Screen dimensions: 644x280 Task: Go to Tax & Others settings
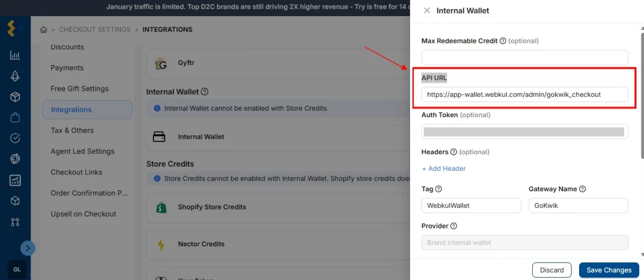tap(72, 130)
